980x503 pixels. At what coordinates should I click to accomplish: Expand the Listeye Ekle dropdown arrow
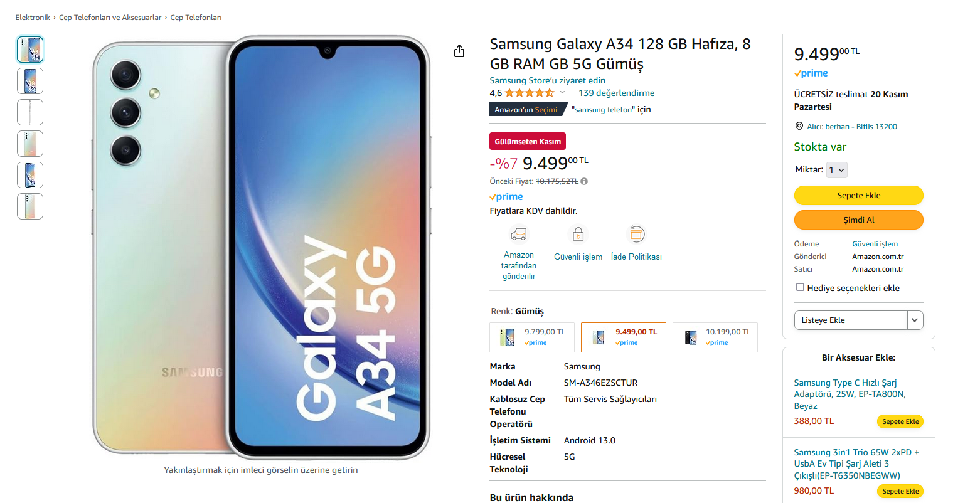coord(915,320)
